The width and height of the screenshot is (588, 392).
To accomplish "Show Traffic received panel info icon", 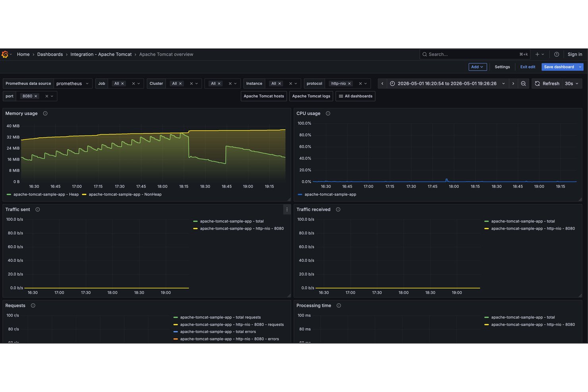I will pyautogui.click(x=338, y=210).
